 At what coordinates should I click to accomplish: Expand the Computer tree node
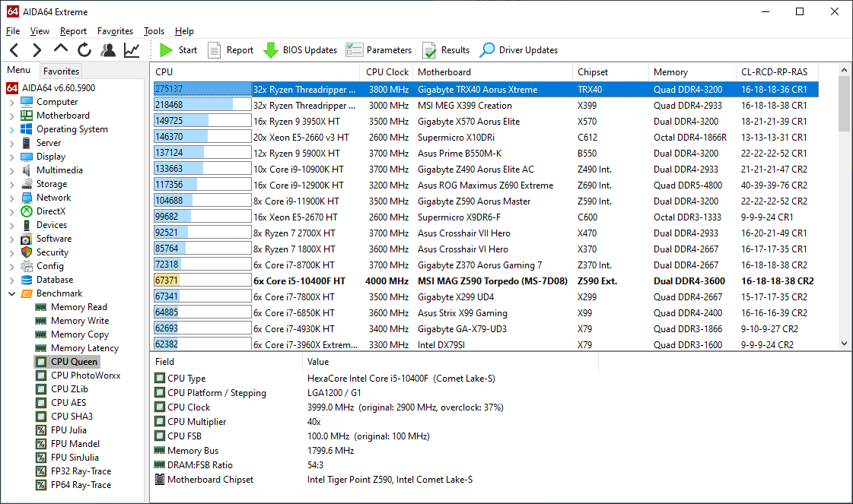tap(11, 102)
